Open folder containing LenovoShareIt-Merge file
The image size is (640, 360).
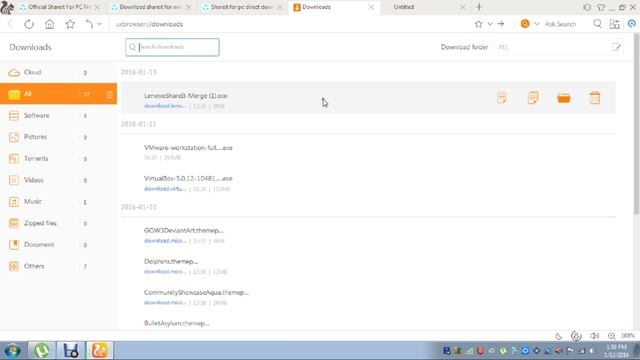coord(564,98)
